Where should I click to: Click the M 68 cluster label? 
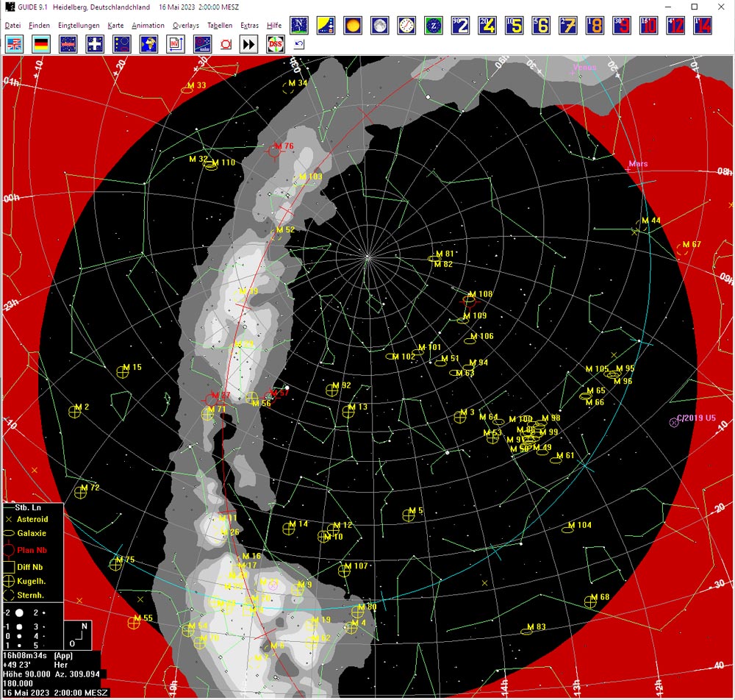coord(600,596)
